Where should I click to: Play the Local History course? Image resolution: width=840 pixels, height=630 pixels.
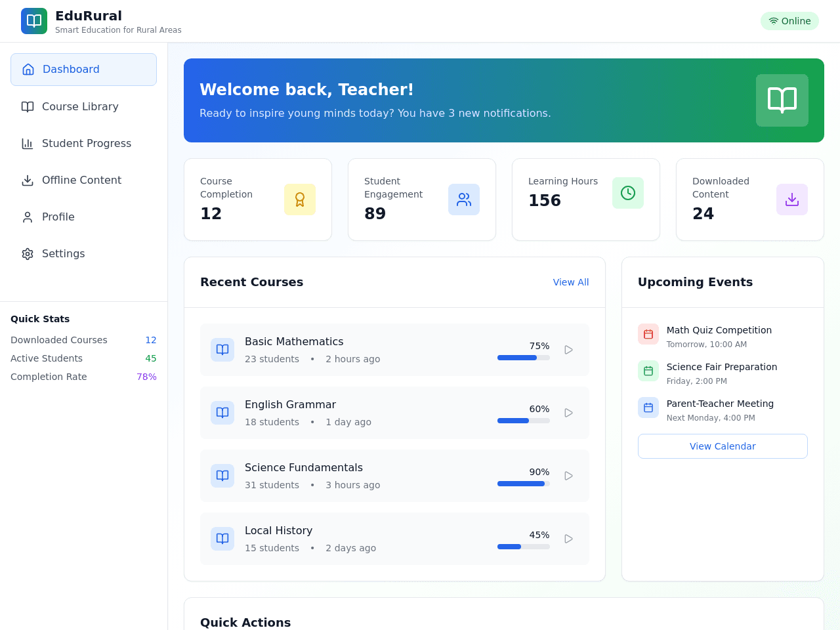coord(569,539)
